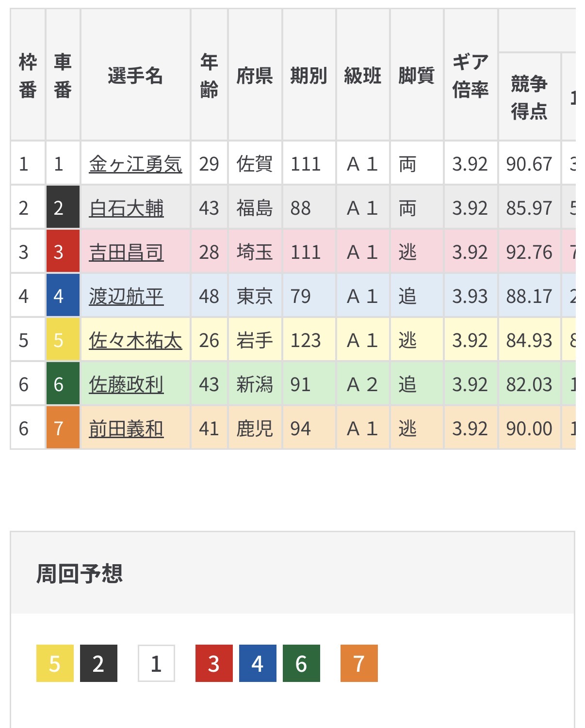Click white number 1 lap prediction badge
The height and width of the screenshot is (728, 585).
pos(156,664)
